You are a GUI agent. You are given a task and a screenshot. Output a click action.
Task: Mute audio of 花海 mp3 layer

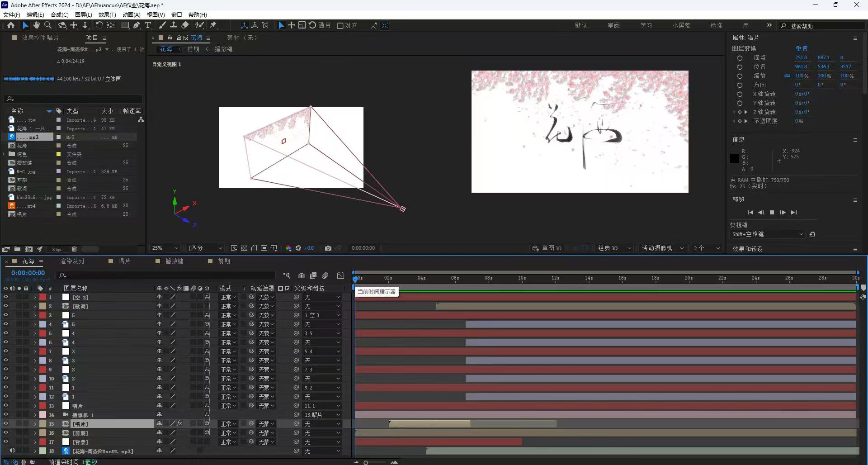(12, 451)
